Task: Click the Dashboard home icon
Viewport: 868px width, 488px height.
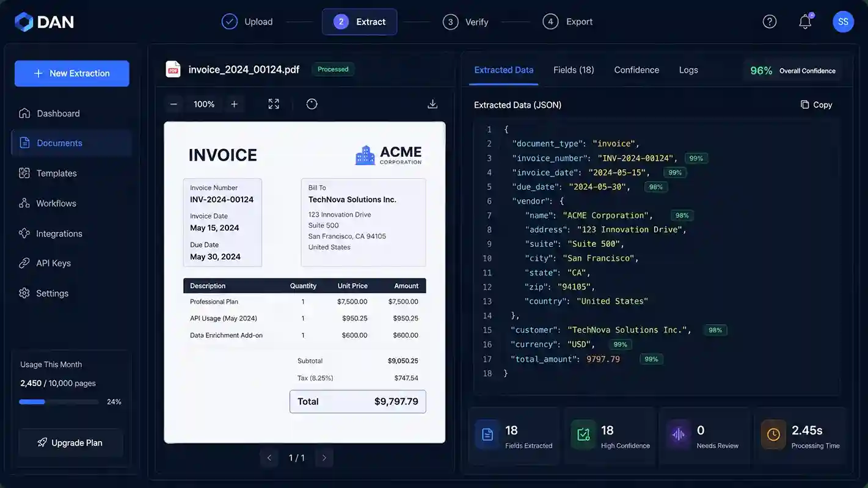Action: click(x=24, y=113)
